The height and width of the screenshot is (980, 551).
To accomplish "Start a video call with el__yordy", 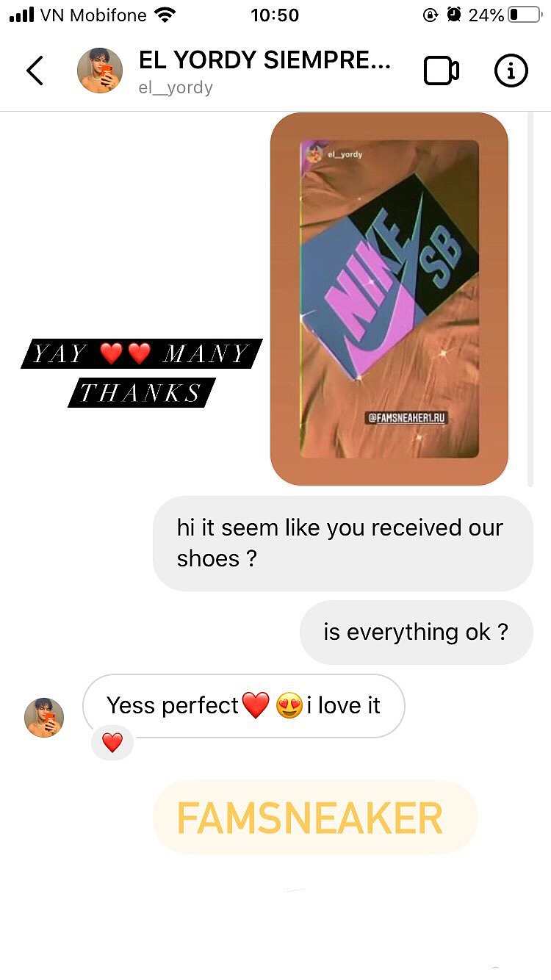I will (441, 71).
